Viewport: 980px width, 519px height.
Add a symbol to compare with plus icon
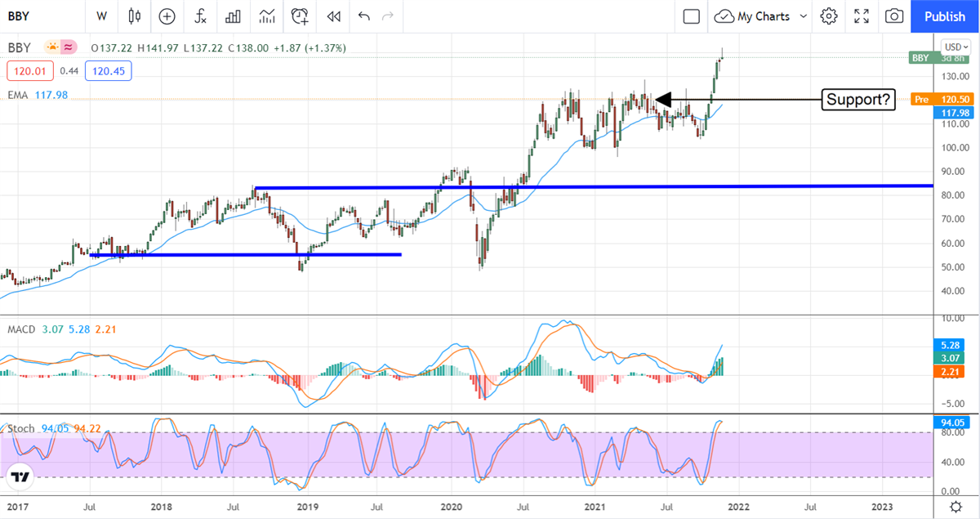coord(167,16)
